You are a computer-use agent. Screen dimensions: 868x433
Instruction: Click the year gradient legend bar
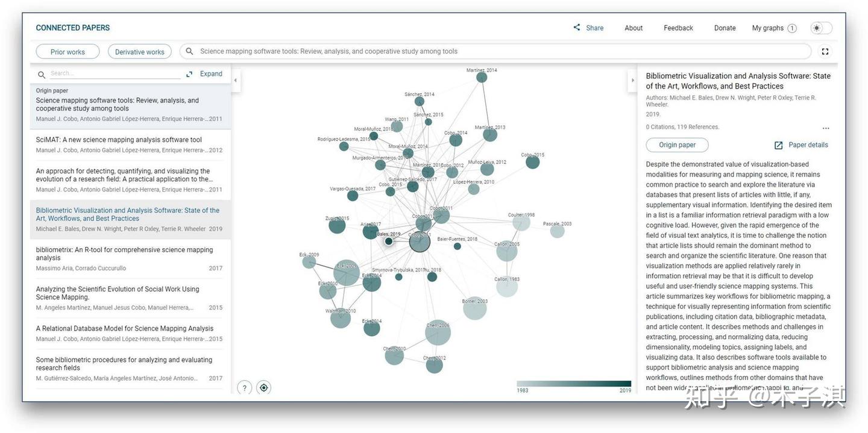coord(574,384)
